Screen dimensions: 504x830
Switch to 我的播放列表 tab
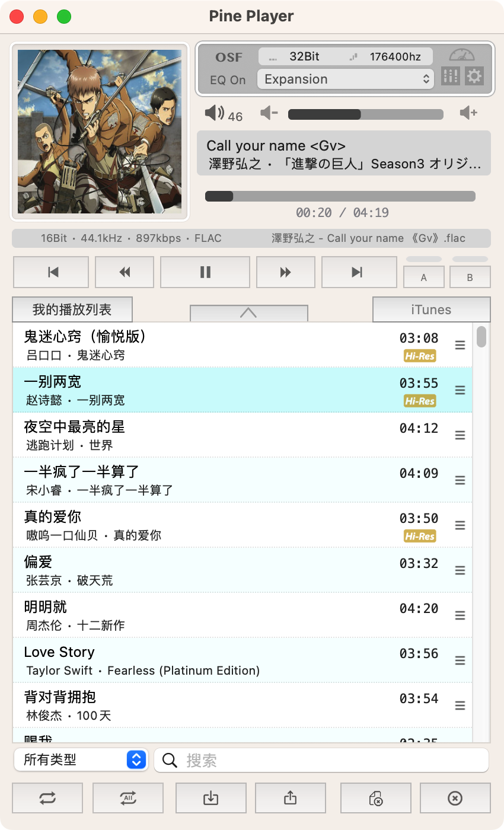pyautogui.click(x=72, y=309)
